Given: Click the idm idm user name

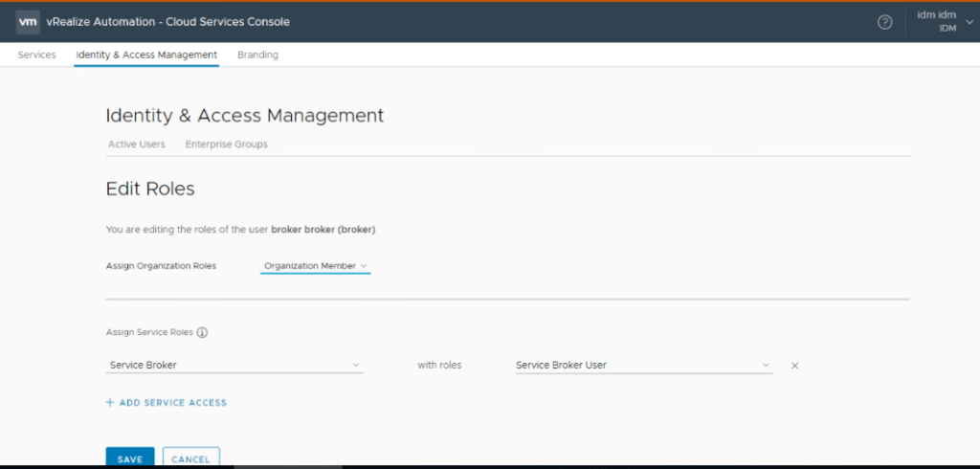Looking at the screenshot, I should (x=936, y=15).
